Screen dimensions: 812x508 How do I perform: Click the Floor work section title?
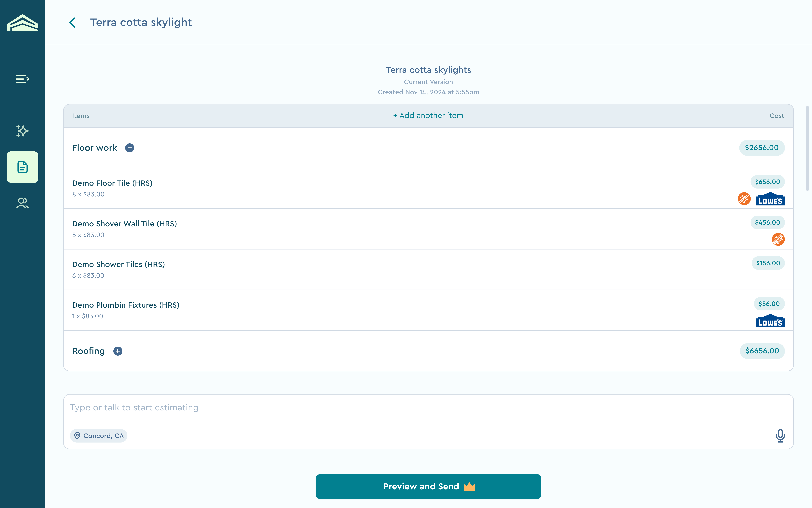(x=95, y=148)
